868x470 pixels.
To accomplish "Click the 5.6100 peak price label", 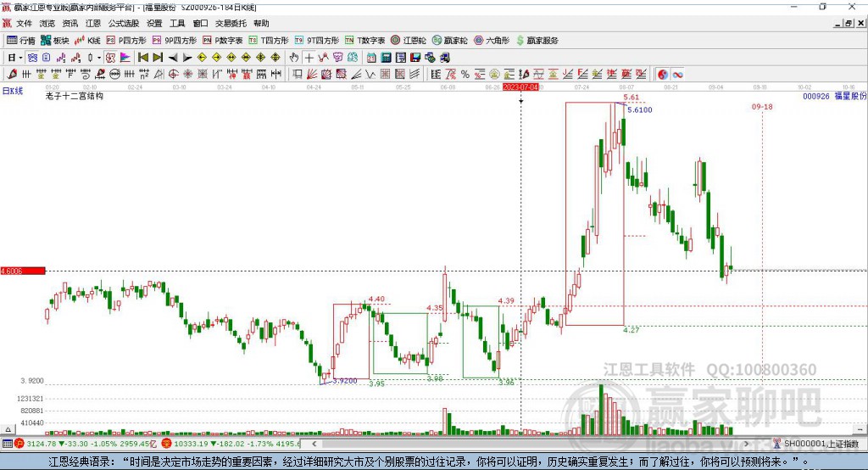I will (640, 109).
